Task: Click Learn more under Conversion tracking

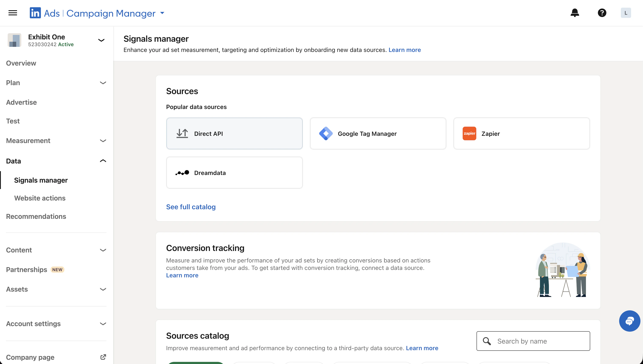Action: click(182, 275)
